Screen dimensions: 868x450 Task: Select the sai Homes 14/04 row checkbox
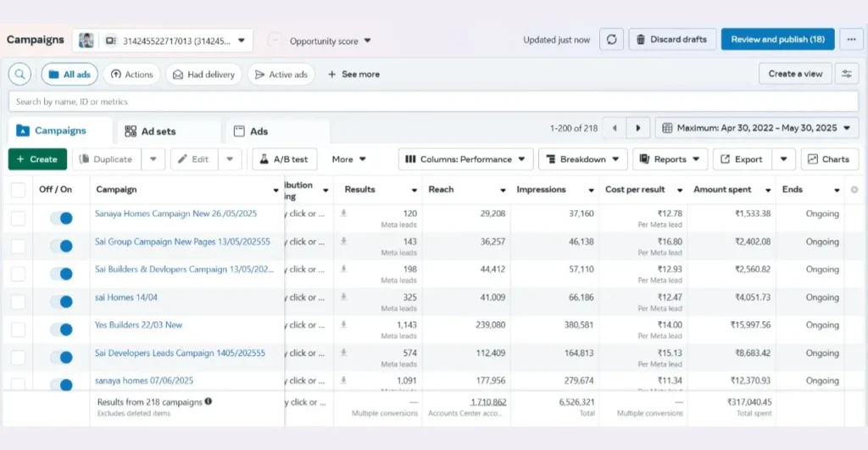coord(18,301)
